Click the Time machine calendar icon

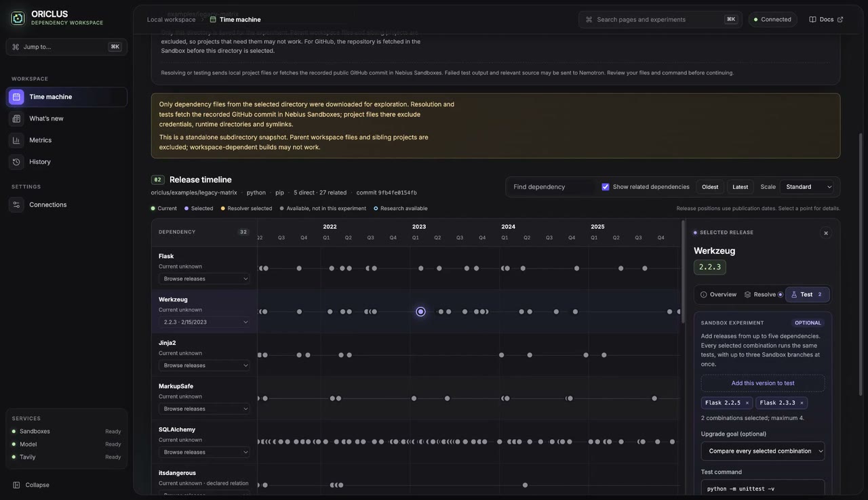tap(16, 97)
